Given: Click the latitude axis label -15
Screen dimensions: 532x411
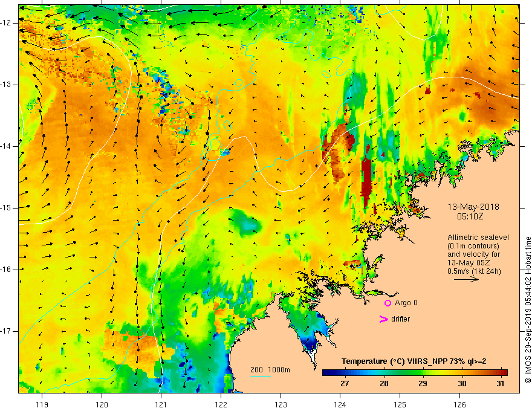Looking at the screenshot, I should [7, 208].
